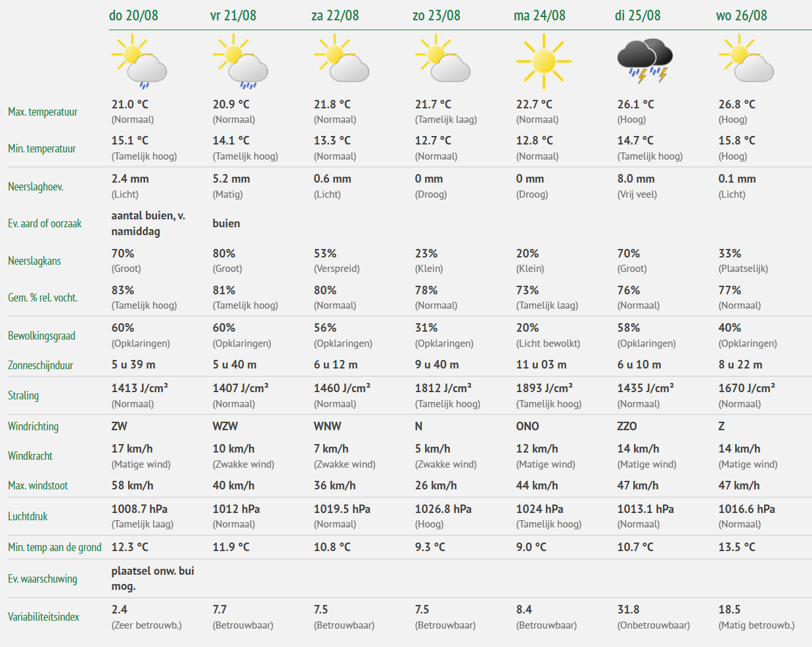Click the thunderstorm icon for di 25/08

[x=645, y=60]
